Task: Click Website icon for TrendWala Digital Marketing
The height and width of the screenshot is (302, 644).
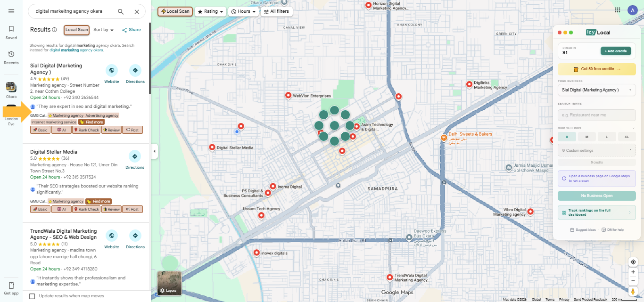Action: click(x=112, y=236)
